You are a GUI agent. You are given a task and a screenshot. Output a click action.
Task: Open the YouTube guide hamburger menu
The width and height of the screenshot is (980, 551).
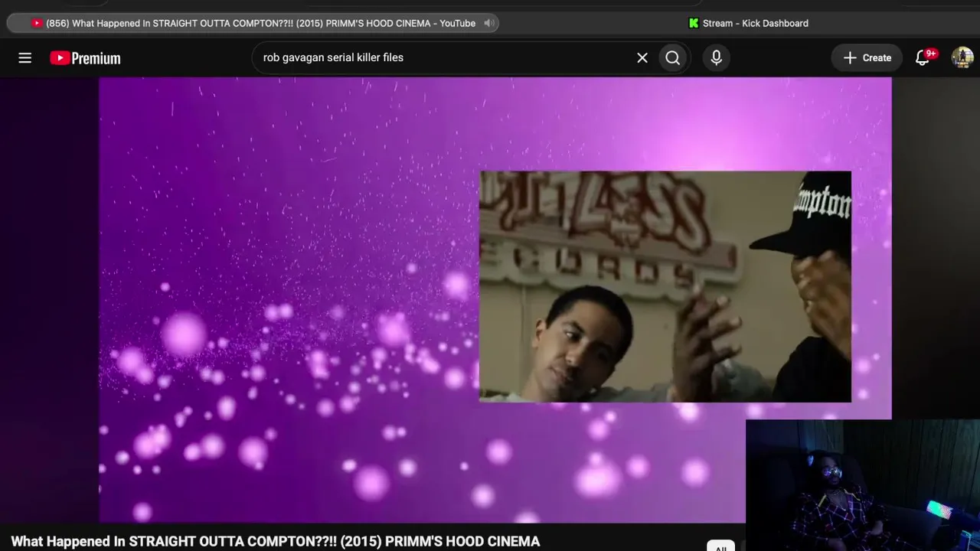(x=25, y=58)
